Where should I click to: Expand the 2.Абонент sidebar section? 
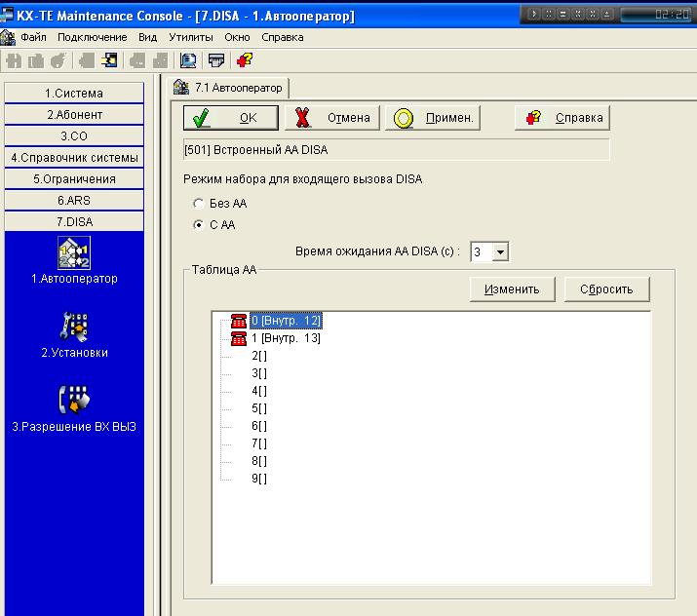click(x=74, y=115)
